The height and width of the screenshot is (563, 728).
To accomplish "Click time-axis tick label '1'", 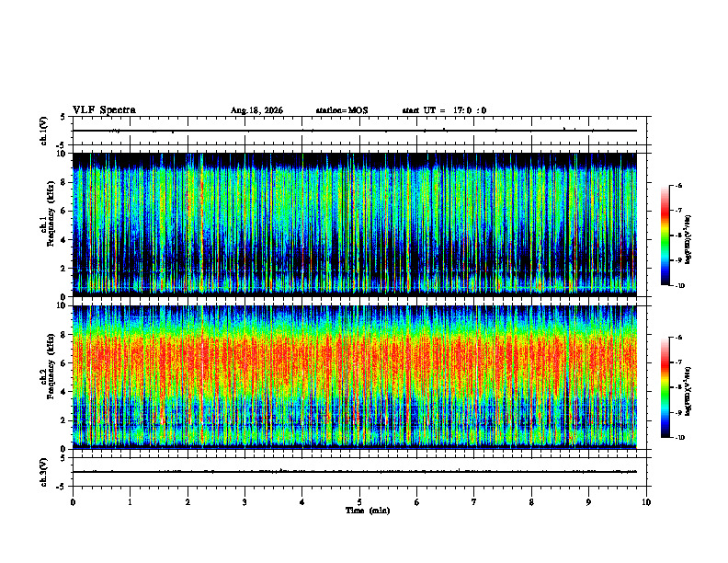I will 130,502.
